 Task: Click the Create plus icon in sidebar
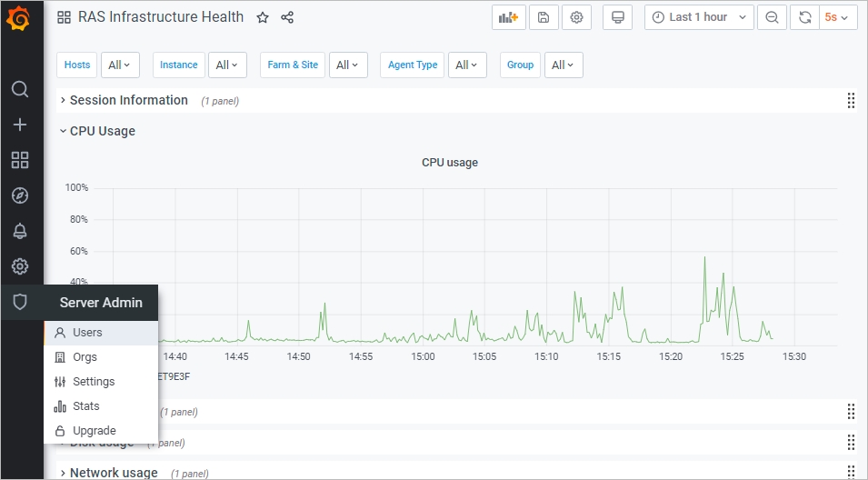click(20, 125)
